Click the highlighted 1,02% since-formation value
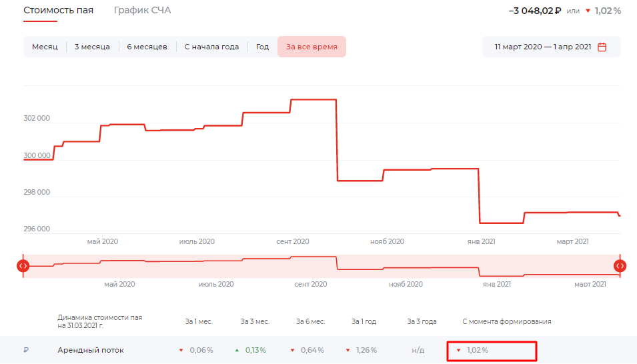 [x=477, y=351]
